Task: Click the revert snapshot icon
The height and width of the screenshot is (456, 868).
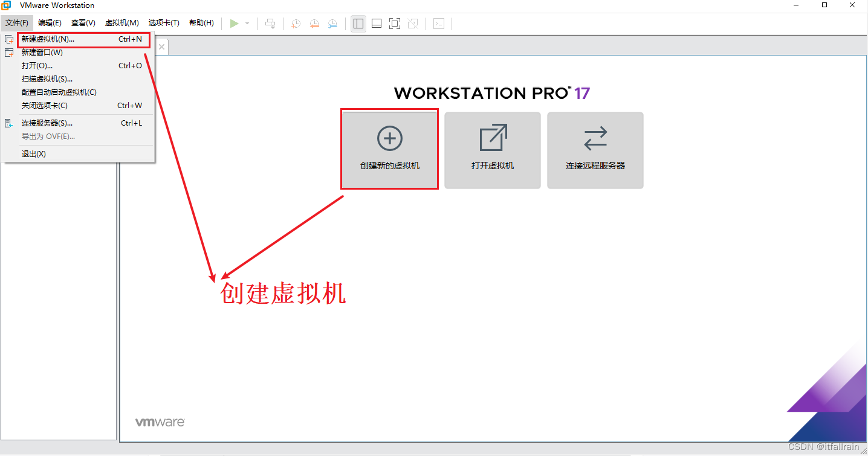Action: 314,24
